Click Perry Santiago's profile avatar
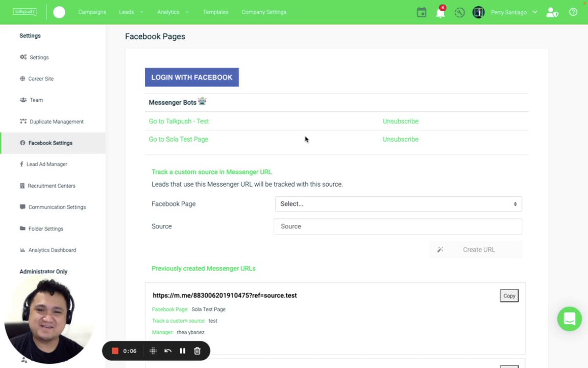Viewport: 588px width, 368px height. click(478, 12)
